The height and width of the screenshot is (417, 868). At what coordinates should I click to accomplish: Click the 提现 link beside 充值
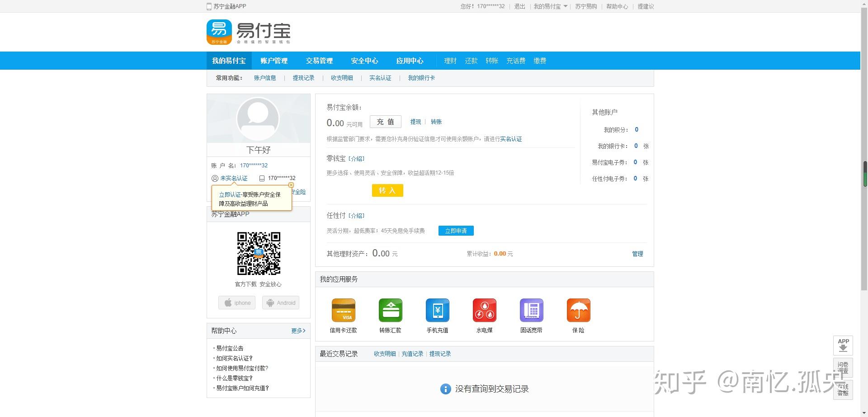[415, 122]
